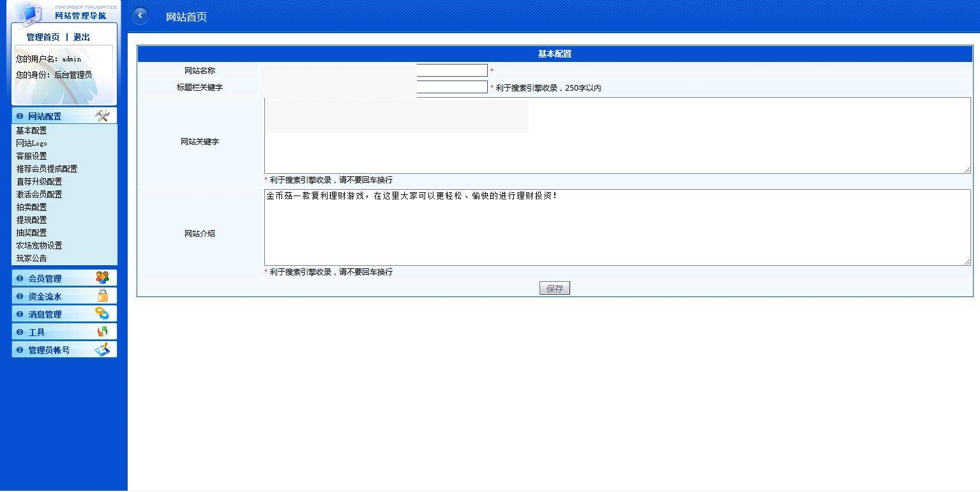This screenshot has height=492, width=980.
Task: Click the gears icon beside 消息管理
Action: coord(102,313)
